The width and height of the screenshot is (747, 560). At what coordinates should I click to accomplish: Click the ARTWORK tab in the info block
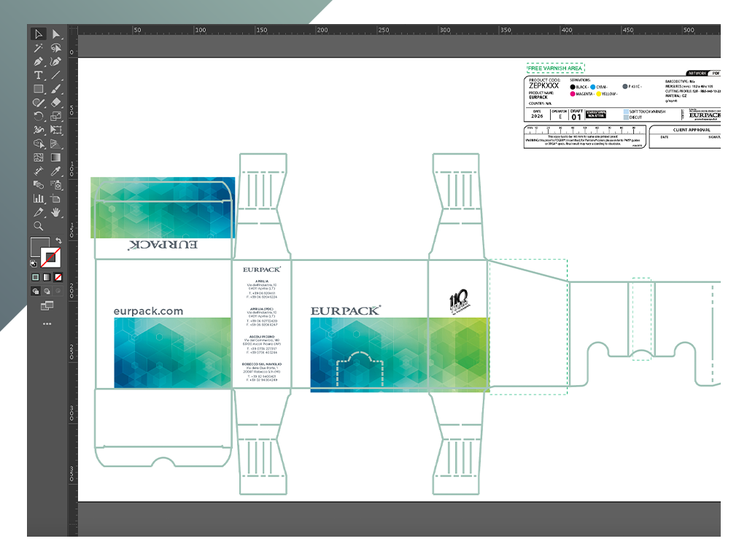click(x=698, y=74)
